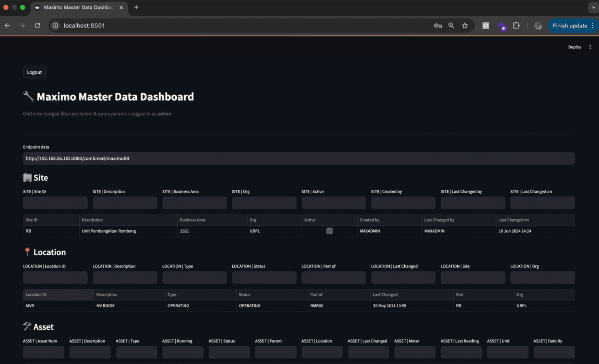Viewport: 599px width, 364px height.
Task: Click the Endpoint data URL input field
Action: [x=299, y=158]
